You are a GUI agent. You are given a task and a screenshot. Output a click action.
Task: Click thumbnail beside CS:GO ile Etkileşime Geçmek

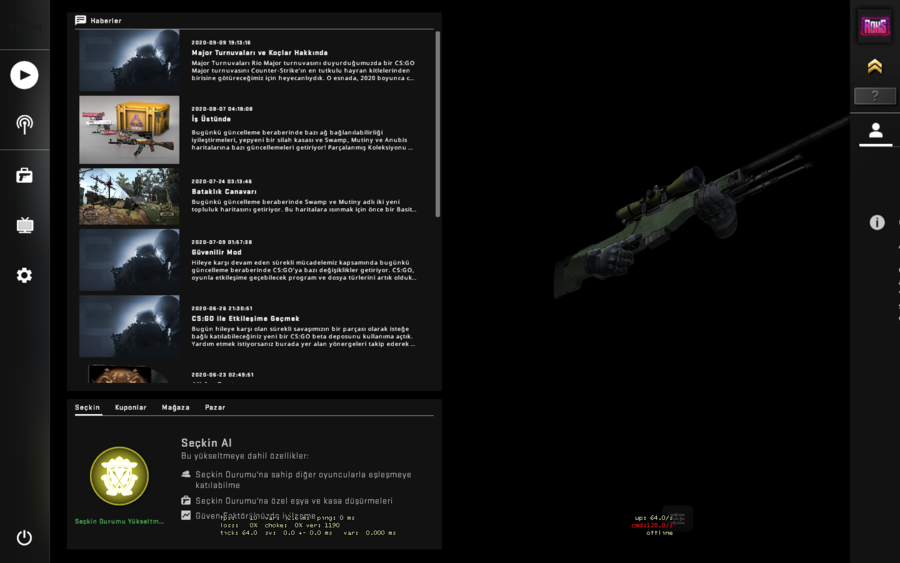(x=129, y=326)
